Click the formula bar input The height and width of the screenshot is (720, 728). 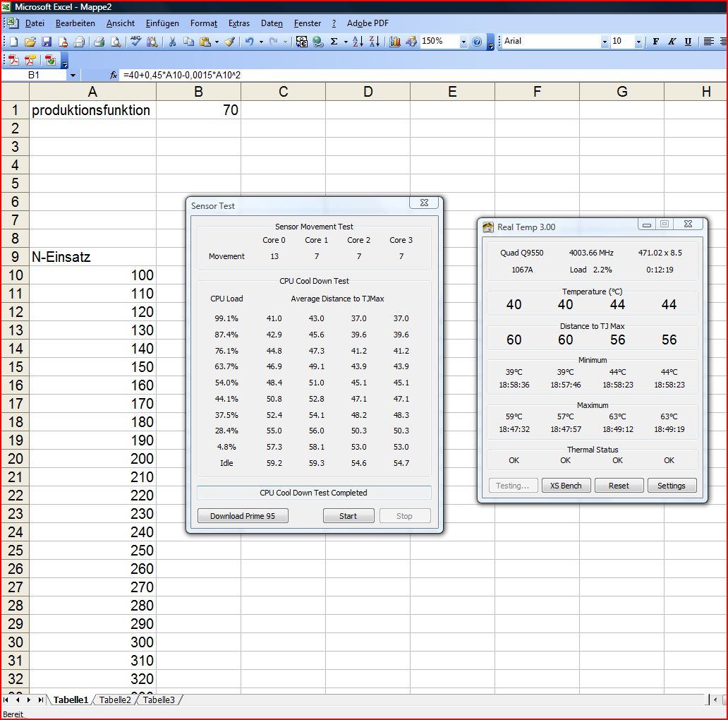click(x=423, y=76)
